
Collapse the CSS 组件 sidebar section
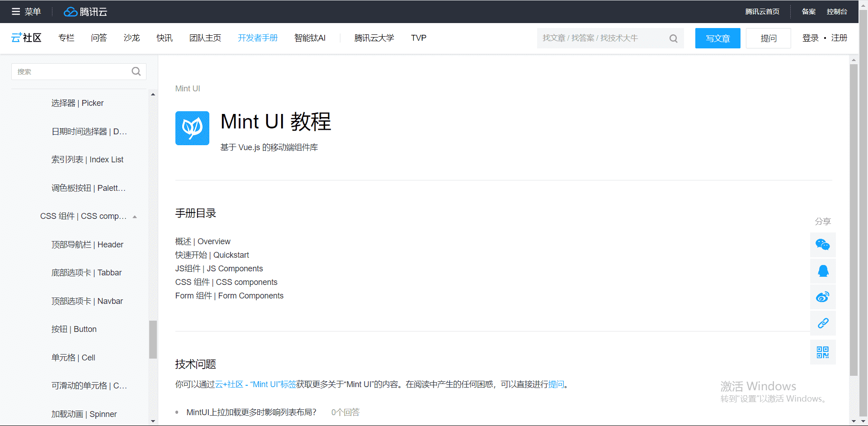[135, 216]
